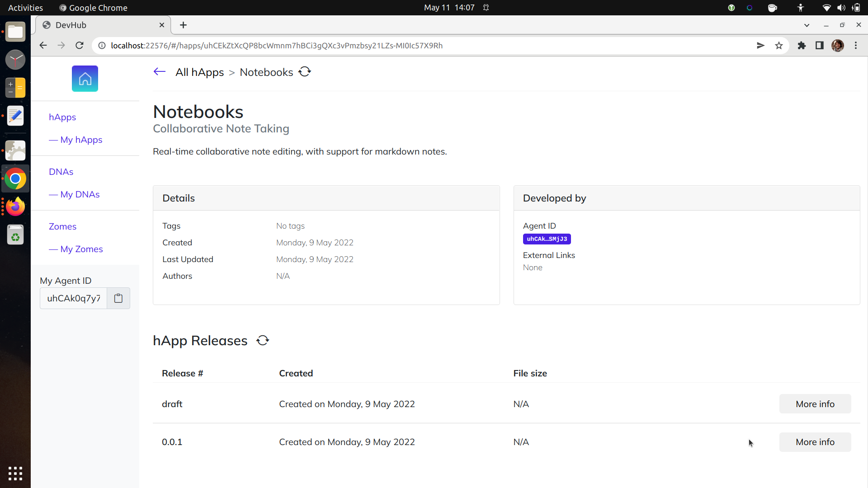Open My DNAs in the sidebar
The height and width of the screenshot is (488, 868).
pyautogui.click(x=74, y=194)
